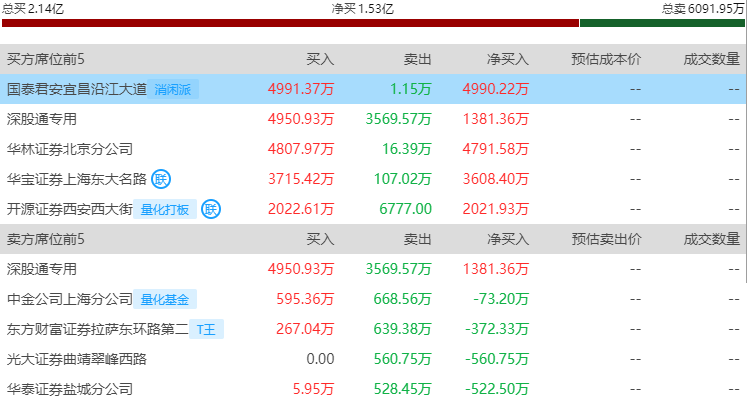This screenshot has height=397, width=747.
Task: Select 华泰证券盐城分公司 seat row
Action: [x=374, y=387]
